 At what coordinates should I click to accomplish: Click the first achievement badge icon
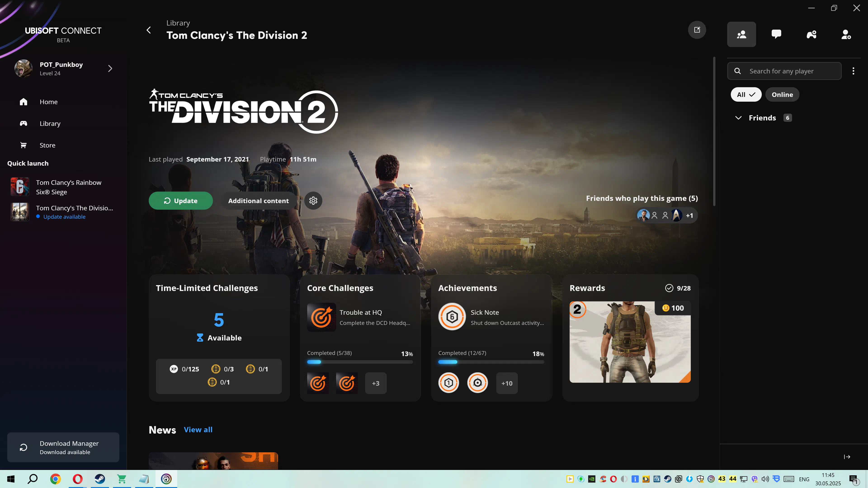point(448,383)
